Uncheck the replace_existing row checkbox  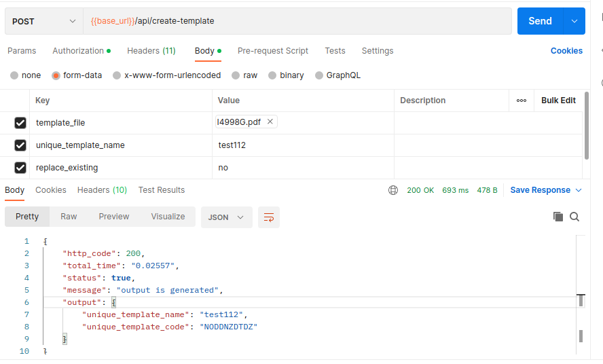click(x=20, y=168)
